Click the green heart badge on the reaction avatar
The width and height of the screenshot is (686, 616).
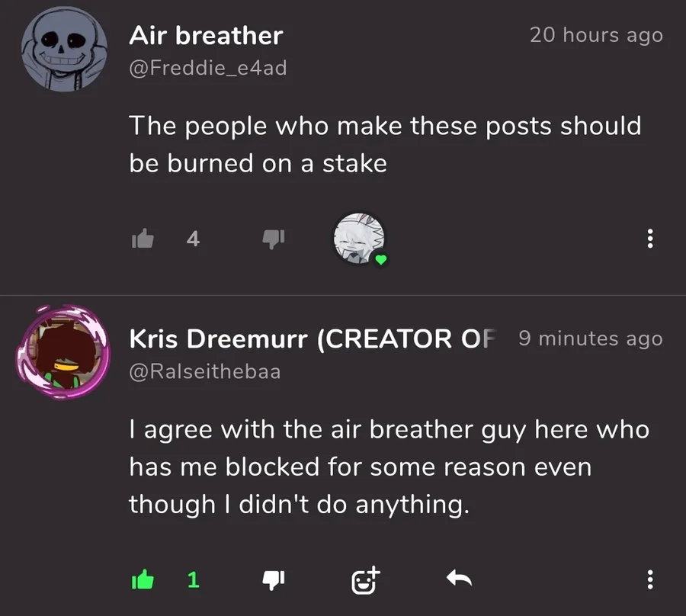(381, 260)
